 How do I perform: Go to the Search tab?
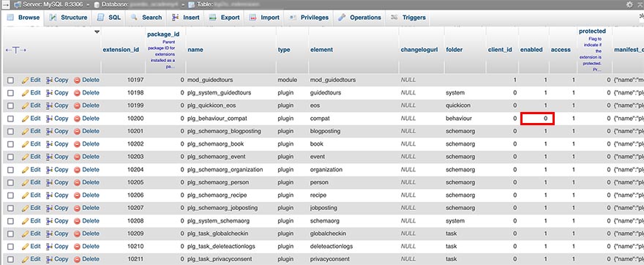(x=146, y=18)
